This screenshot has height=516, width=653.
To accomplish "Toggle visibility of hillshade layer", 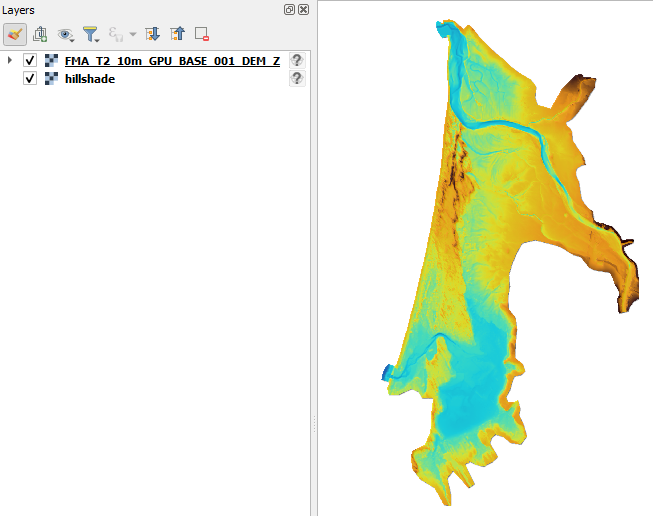I will (x=30, y=78).
